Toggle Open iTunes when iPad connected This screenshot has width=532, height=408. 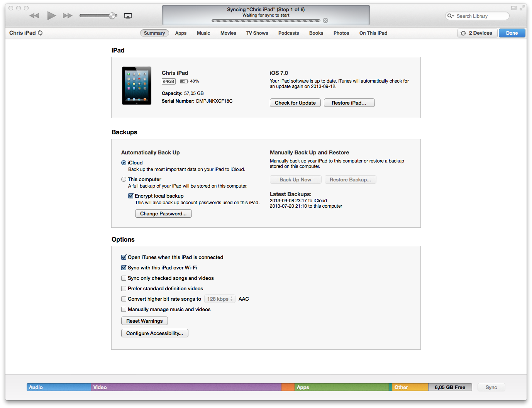point(124,257)
